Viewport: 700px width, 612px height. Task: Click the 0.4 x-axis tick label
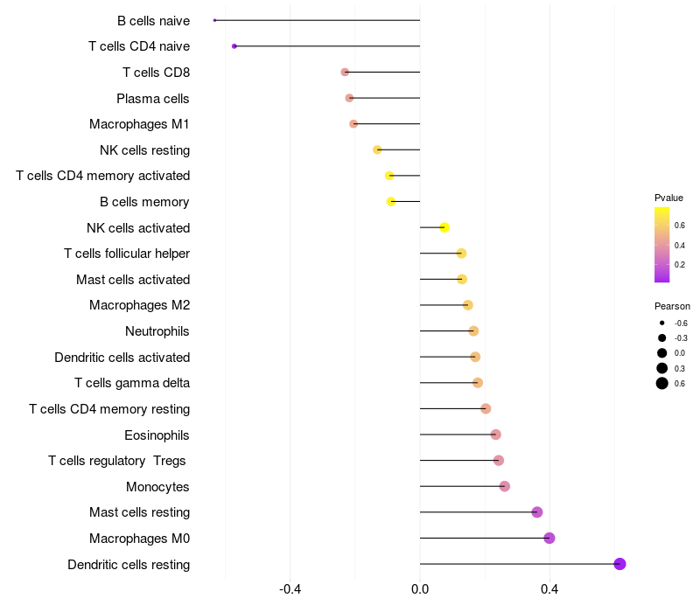click(549, 589)
